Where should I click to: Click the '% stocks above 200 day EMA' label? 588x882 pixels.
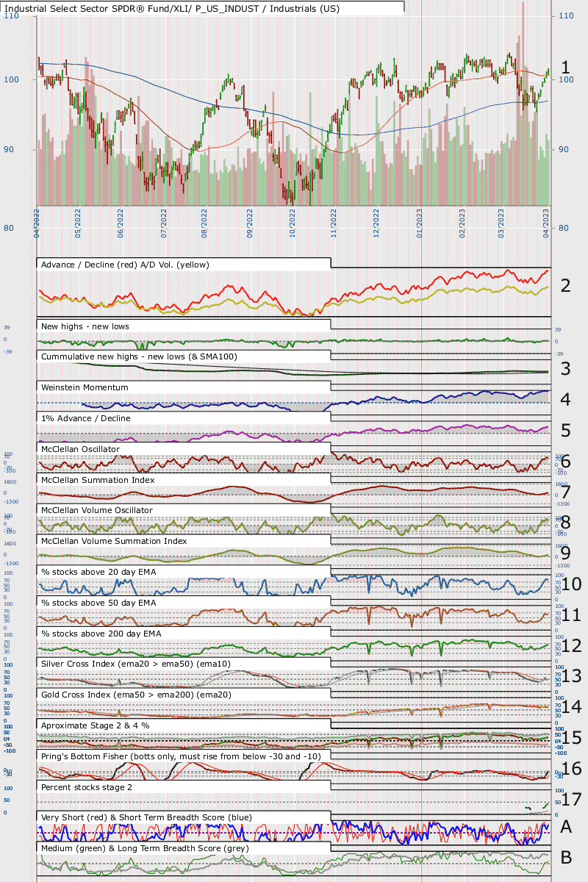click(101, 634)
